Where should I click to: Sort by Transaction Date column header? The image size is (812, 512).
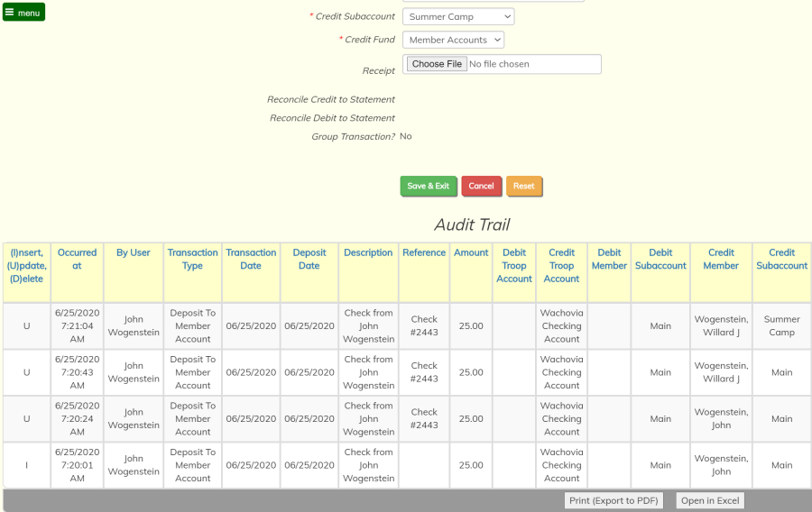pyautogui.click(x=251, y=259)
